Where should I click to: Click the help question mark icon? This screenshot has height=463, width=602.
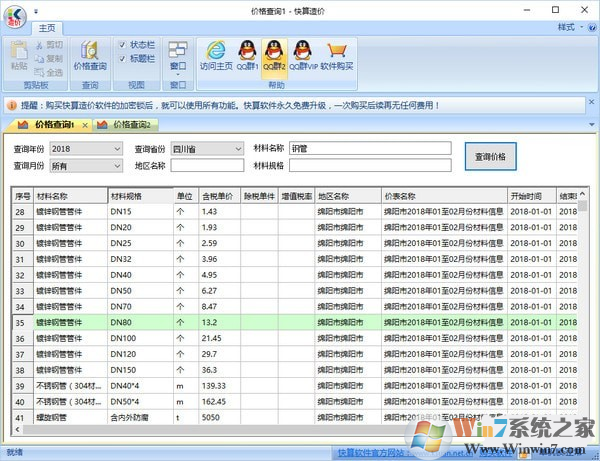click(x=590, y=27)
